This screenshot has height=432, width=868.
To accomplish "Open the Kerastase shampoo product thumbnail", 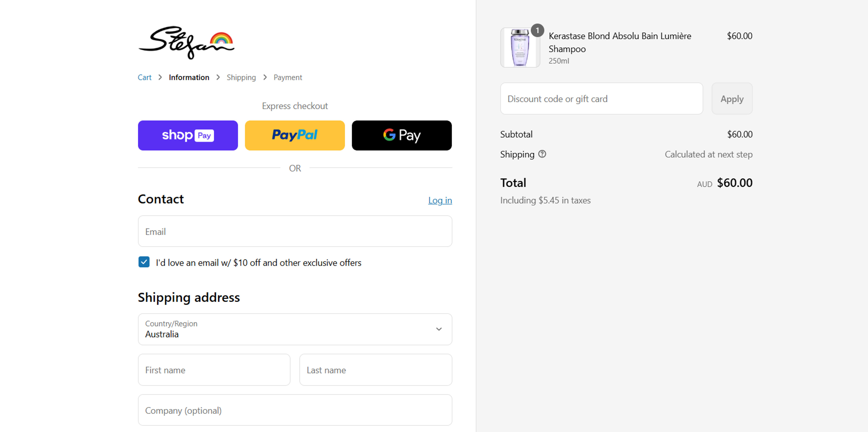I will coord(520,47).
